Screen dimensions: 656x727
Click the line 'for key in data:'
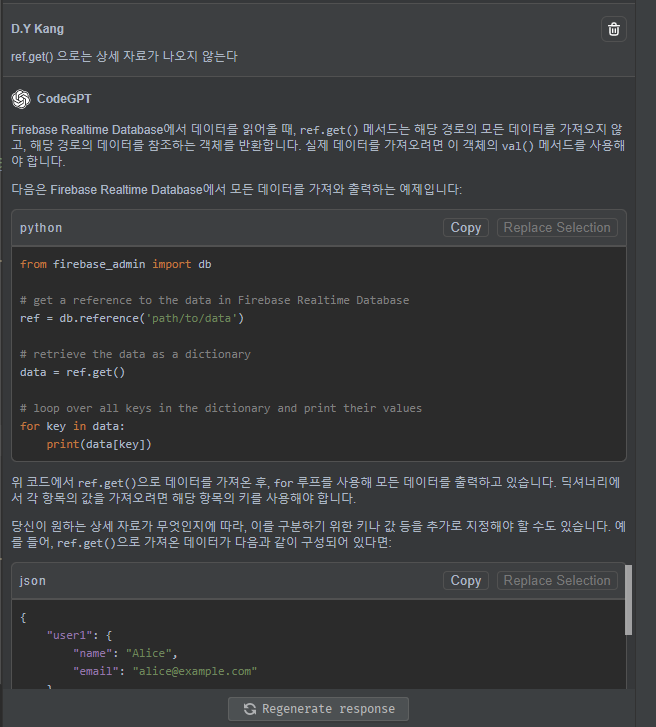click(72, 426)
